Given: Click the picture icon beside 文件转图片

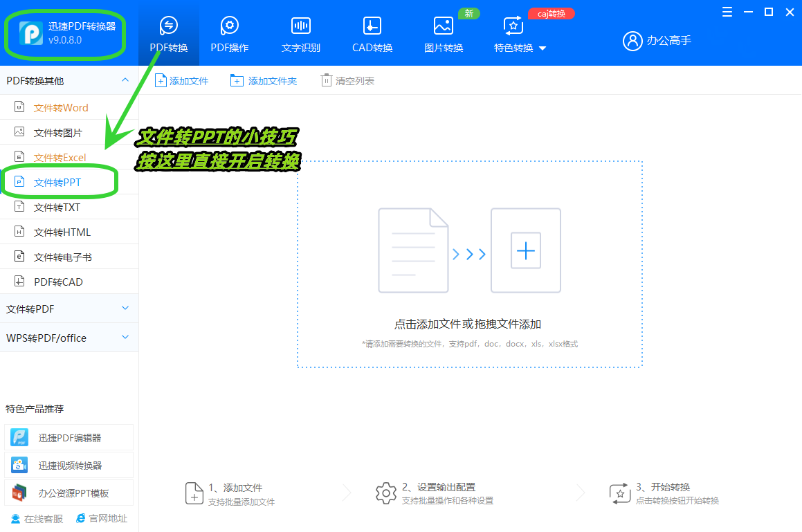Looking at the screenshot, I should pyautogui.click(x=19, y=132).
